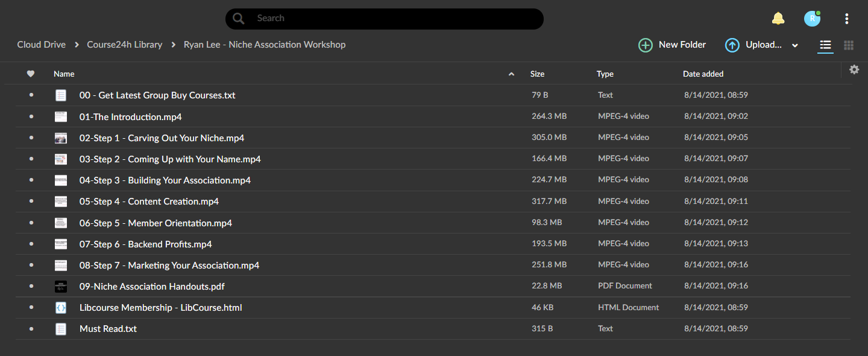Toggle favourite dot for 02-Step 1 Carving Out Your Niche
This screenshot has width=868, height=356.
tap(31, 138)
